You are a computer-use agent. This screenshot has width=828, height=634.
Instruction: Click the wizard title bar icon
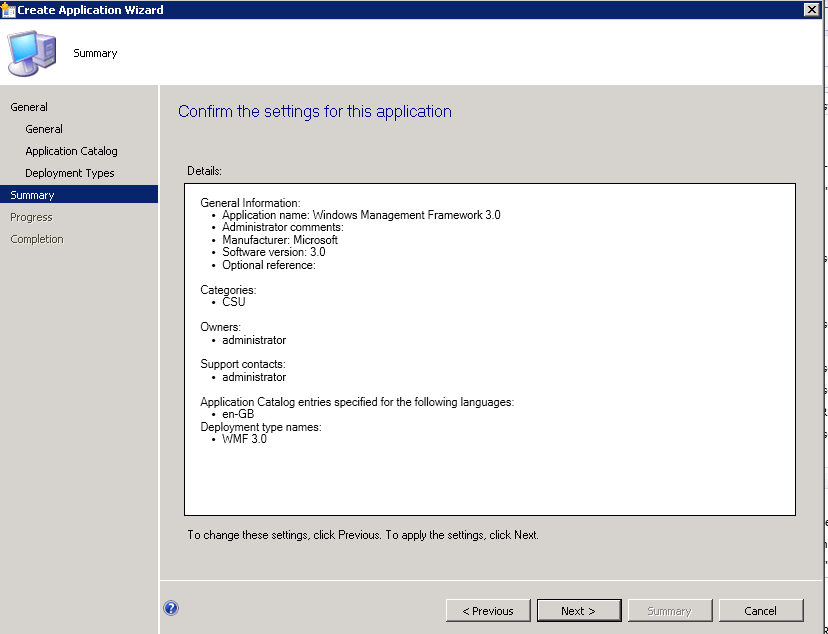click(8, 10)
